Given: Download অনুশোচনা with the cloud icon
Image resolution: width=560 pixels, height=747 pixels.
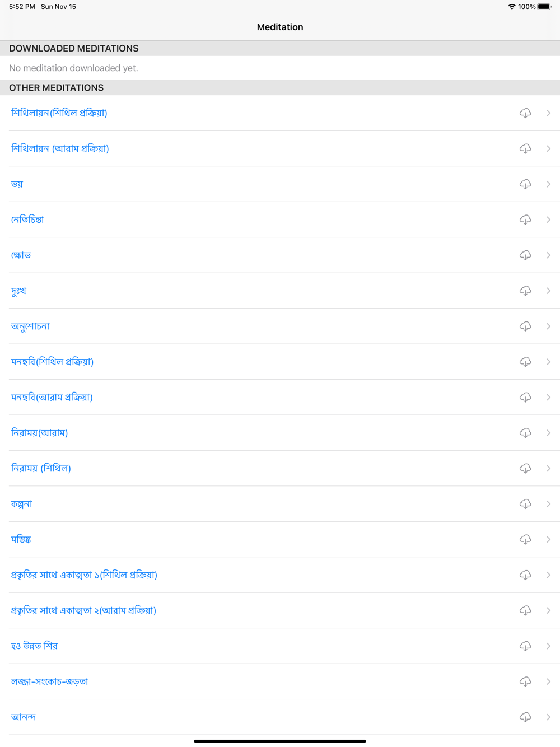Looking at the screenshot, I should click(525, 326).
